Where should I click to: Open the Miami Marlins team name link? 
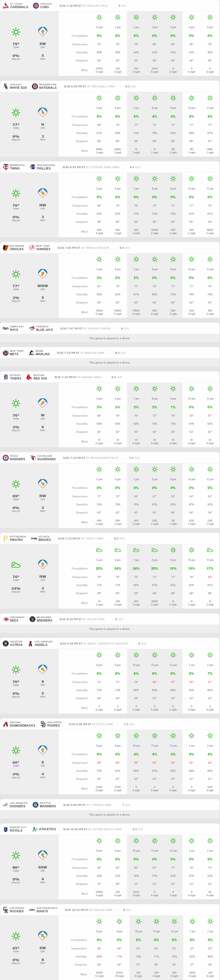[x=42, y=353]
